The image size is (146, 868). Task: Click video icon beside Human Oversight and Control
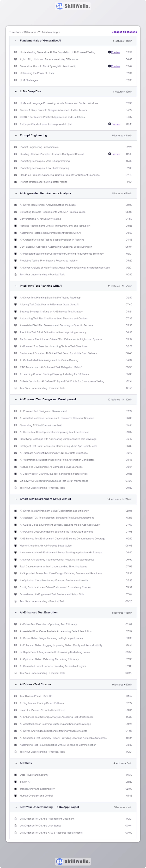pyautogui.click(x=16, y=796)
